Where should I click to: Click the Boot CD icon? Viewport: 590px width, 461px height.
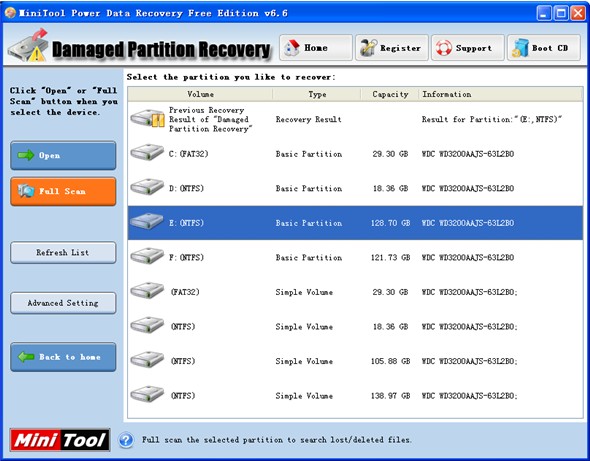point(520,48)
